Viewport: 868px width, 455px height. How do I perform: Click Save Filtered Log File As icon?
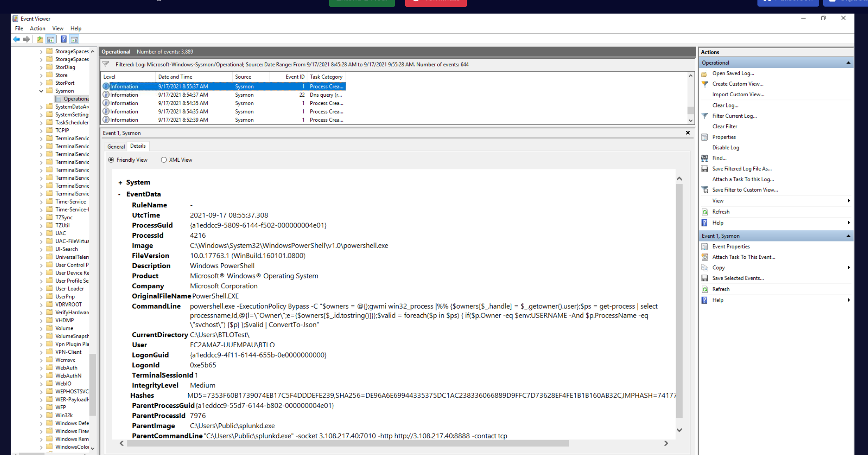click(x=704, y=169)
